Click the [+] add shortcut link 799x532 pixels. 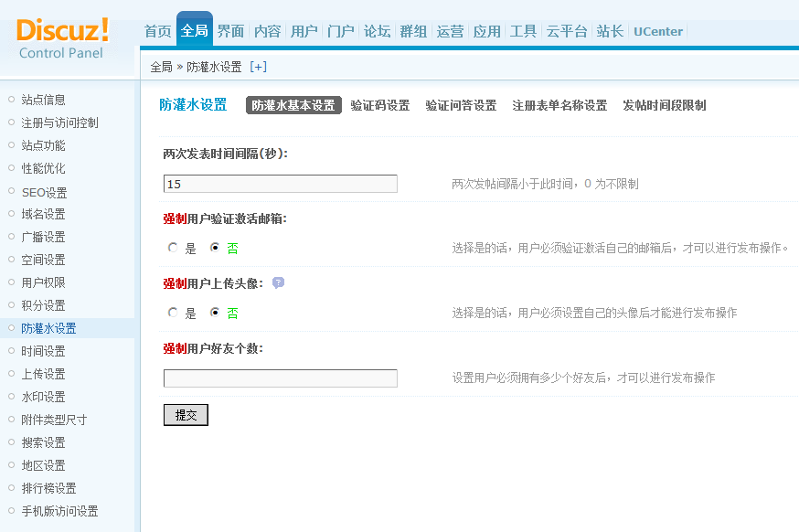[x=258, y=67]
